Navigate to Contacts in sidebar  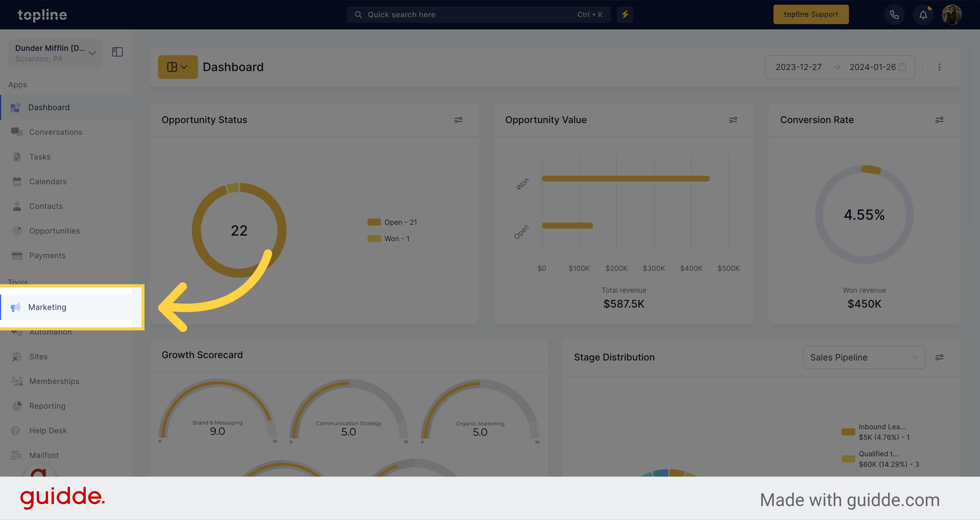pos(45,206)
